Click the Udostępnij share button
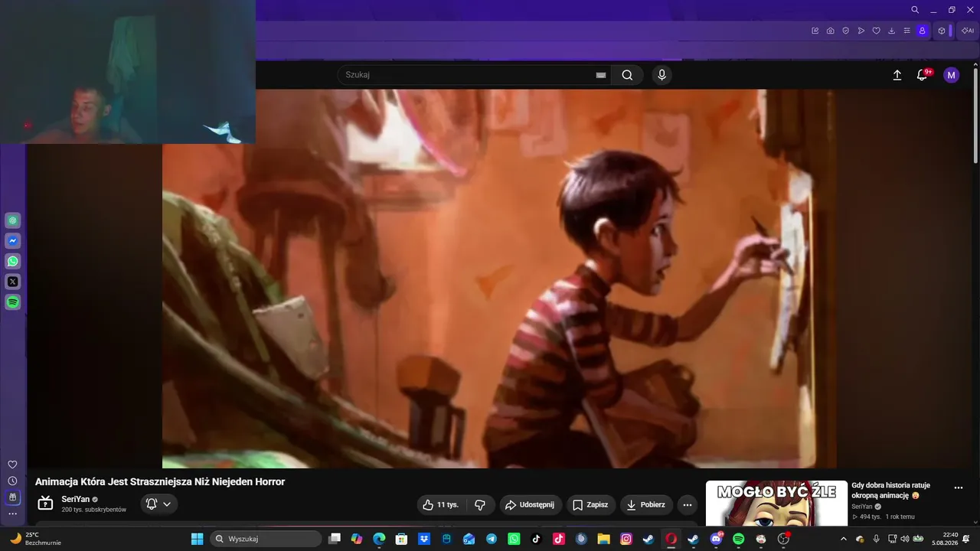Screen dimensions: 980x551 [531, 505]
